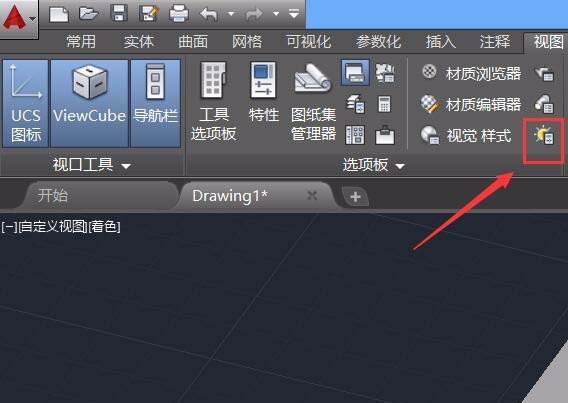Click the Save As icon
The image size is (568, 403).
(149, 14)
